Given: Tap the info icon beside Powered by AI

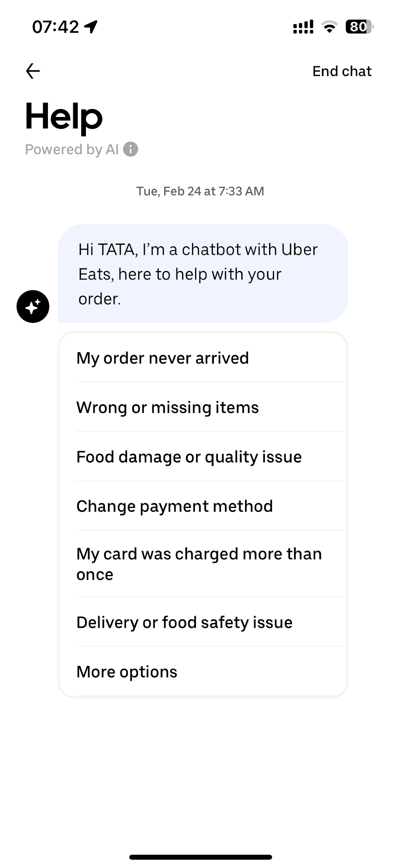Looking at the screenshot, I should tap(131, 149).
